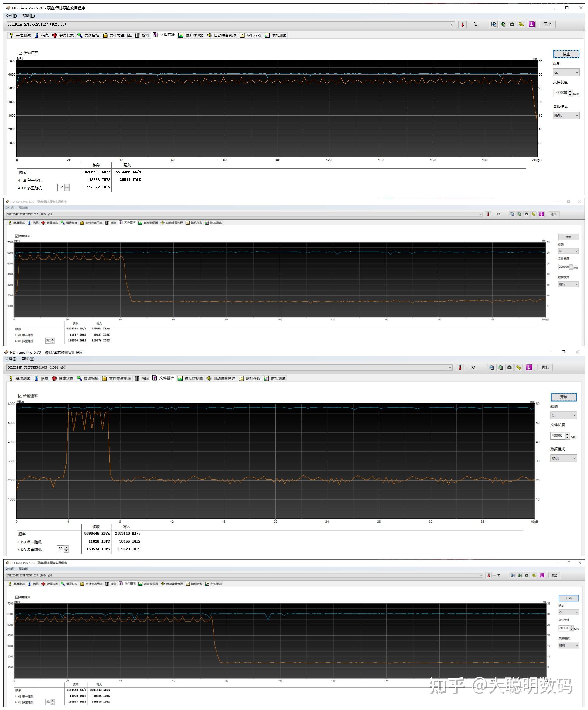Click thermometer temperature icon in the 40000 MB window
Screen dimensions: 588x710
pyautogui.click(x=460, y=367)
